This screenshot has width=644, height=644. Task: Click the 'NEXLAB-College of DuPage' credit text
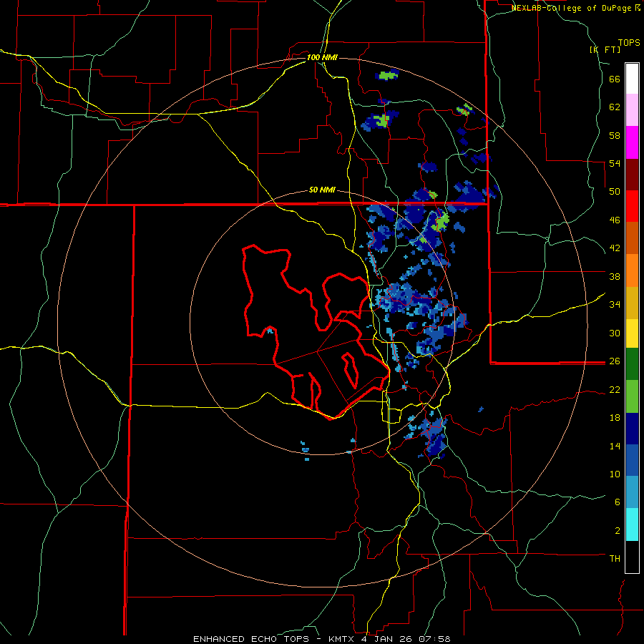[572, 8]
